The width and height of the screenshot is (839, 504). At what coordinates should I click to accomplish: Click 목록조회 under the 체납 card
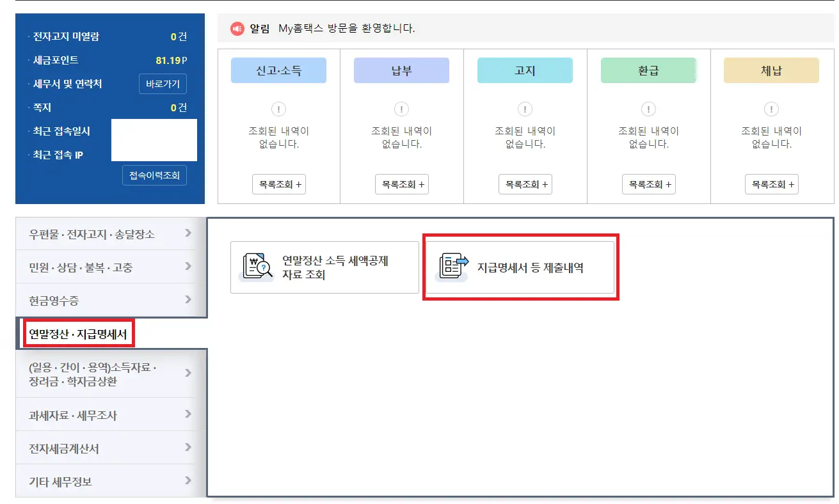[x=771, y=184]
